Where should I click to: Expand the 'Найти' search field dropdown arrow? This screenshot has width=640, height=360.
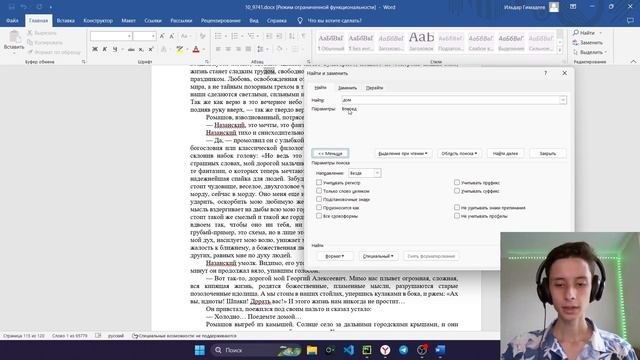click(x=563, y=100)
